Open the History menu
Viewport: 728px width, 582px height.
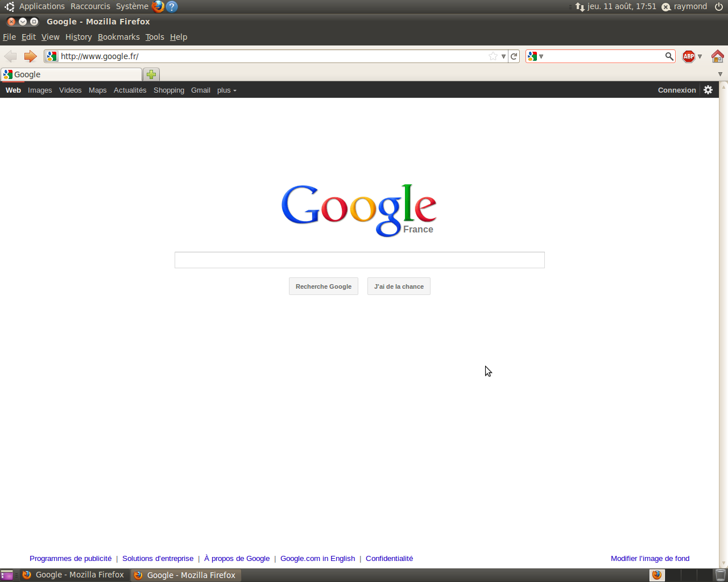pyautogui.click(x=78, y=37)
